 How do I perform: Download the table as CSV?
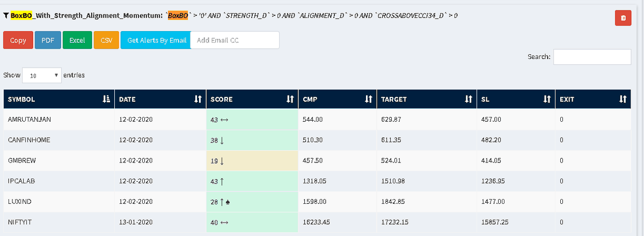106,40
